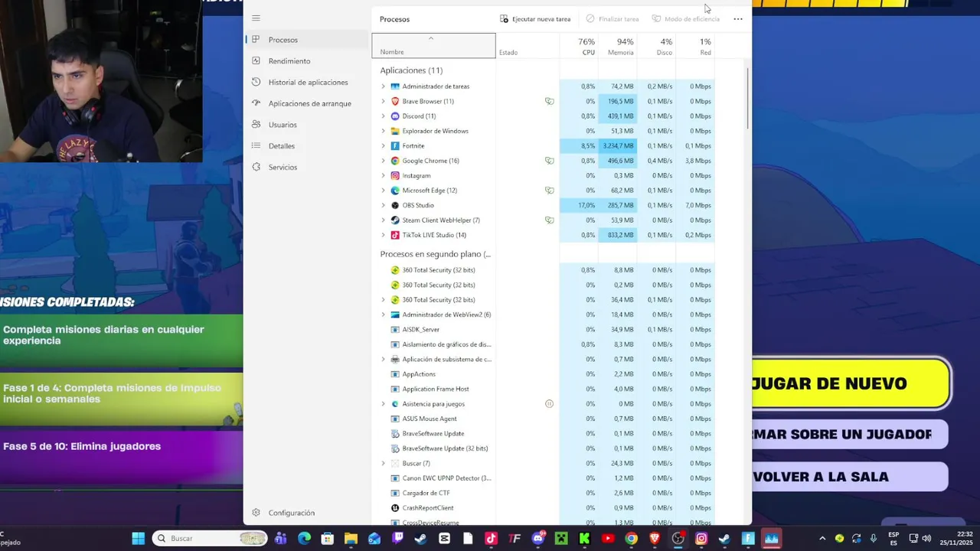Viewport: 980px width, 551px height.
Task: Open Twitch from the taskbar
Action: [x=398, y=539]
